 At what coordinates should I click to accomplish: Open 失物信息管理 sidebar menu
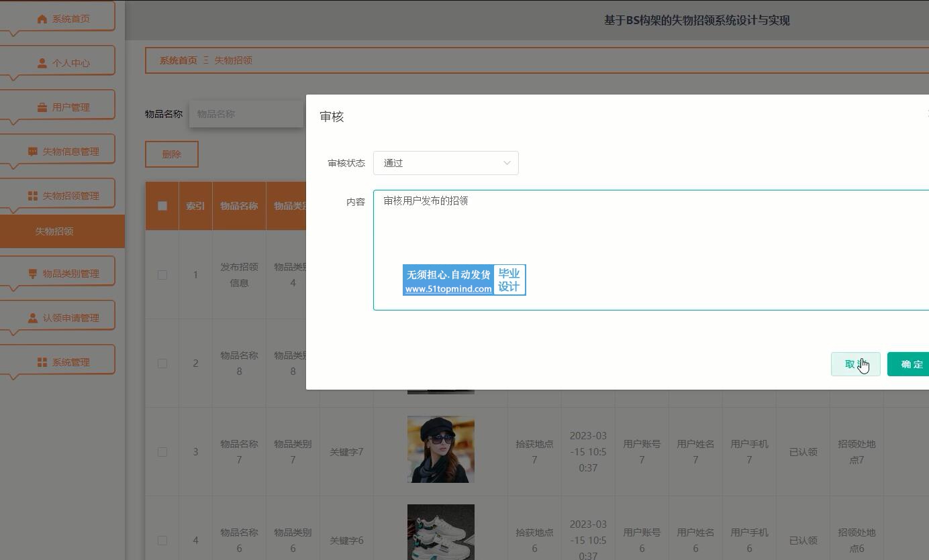point(58,150)
